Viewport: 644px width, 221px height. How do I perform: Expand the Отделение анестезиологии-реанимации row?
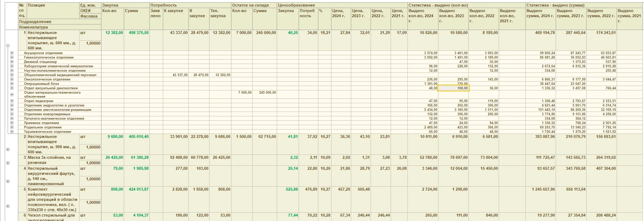[x=12, y=110]
